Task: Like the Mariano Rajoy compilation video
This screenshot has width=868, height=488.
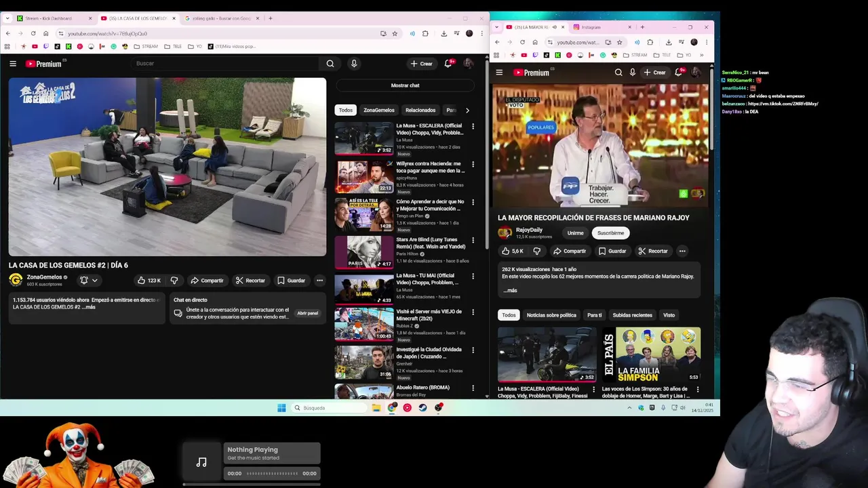Action: [x=513, y=251]
